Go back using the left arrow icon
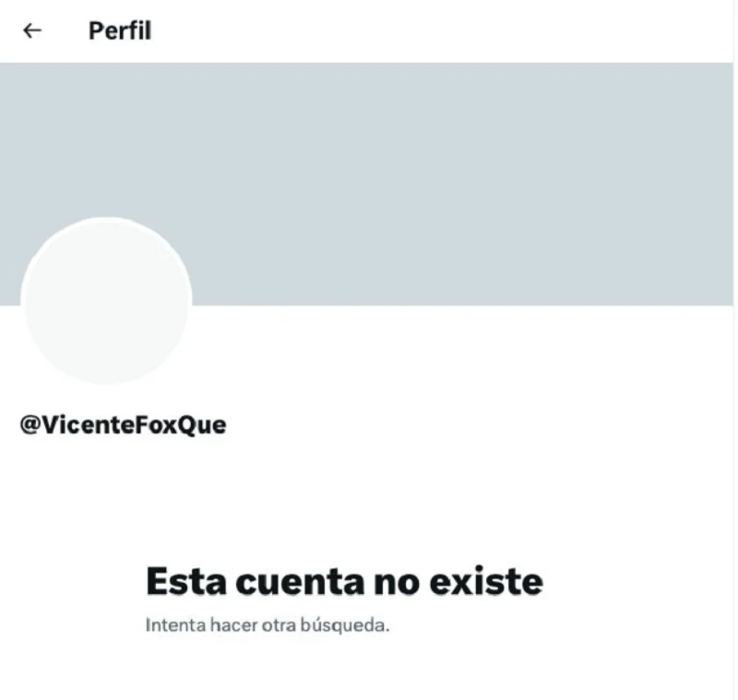 pos(32,30)
